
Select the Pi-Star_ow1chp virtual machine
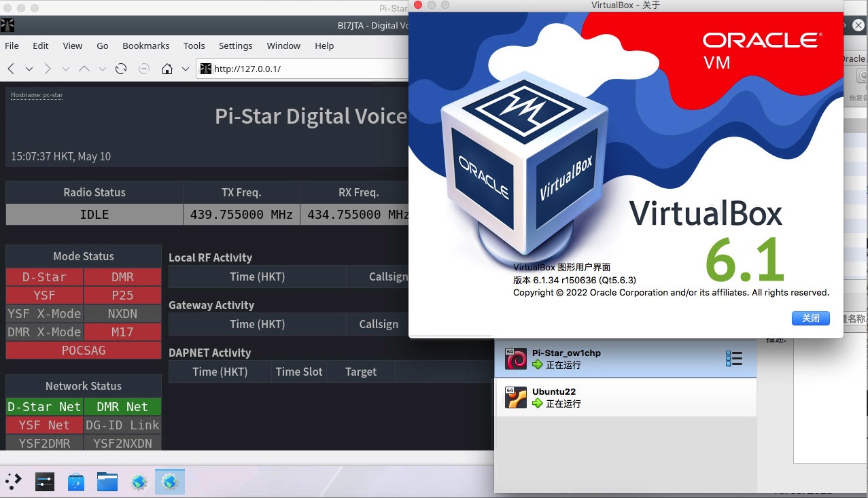625,359
